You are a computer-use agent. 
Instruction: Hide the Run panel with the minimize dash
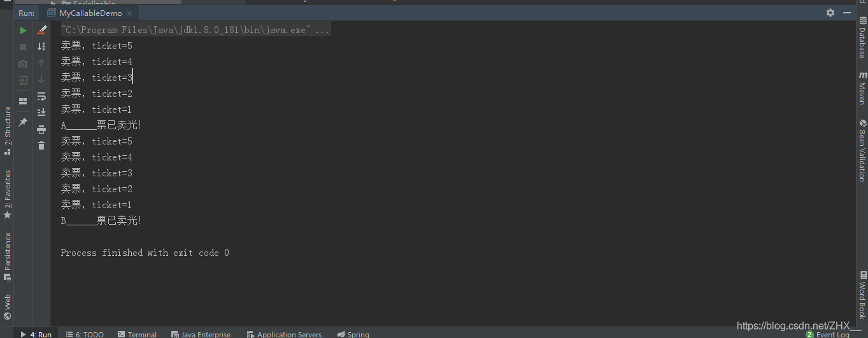847,13
